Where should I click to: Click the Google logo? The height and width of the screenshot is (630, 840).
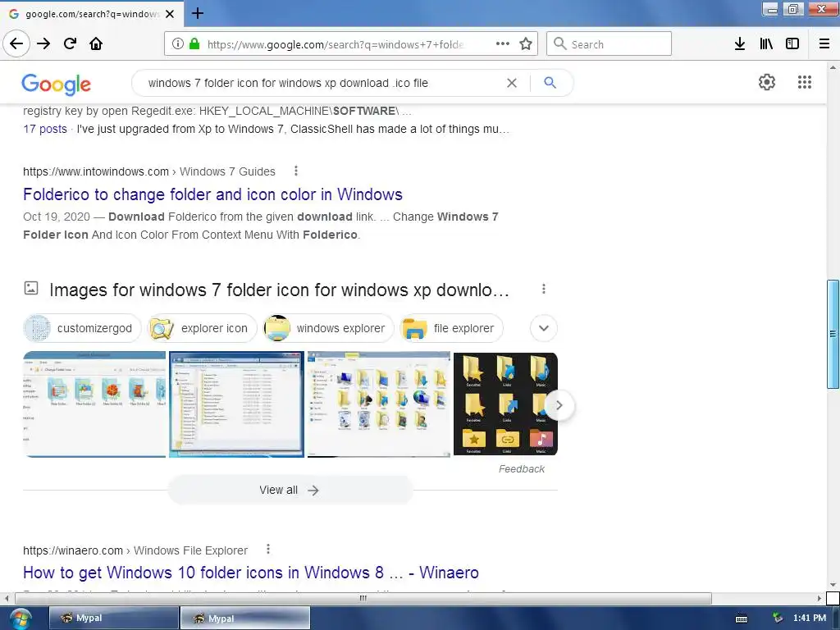point(57,84)
